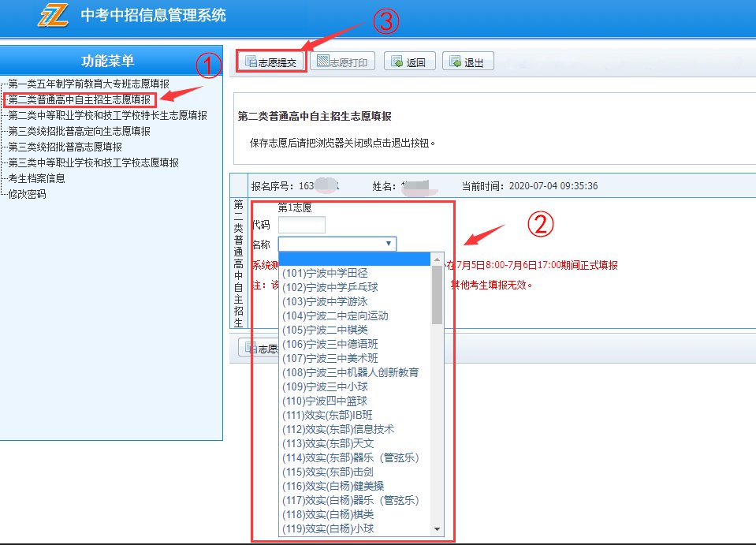The image size is (756, 545).
Task: Select (101)宁波中学田径 option
Action: [x=355, y=273]
